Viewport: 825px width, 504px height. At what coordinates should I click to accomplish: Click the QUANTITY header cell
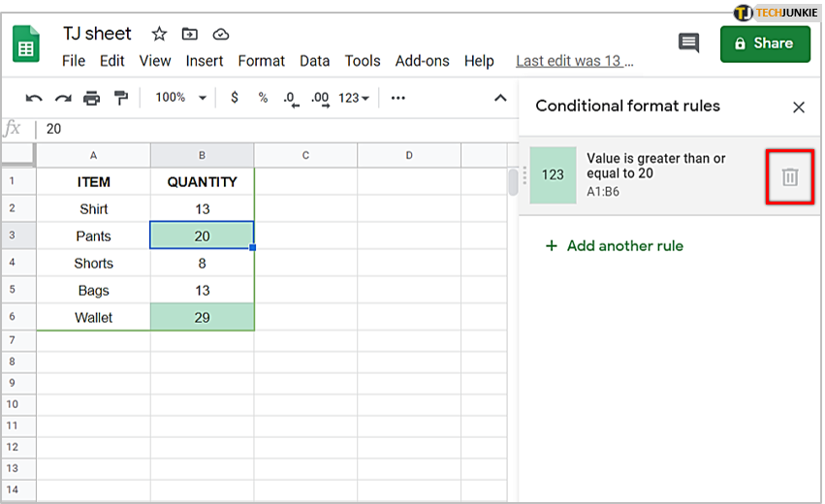coord(202,181)
